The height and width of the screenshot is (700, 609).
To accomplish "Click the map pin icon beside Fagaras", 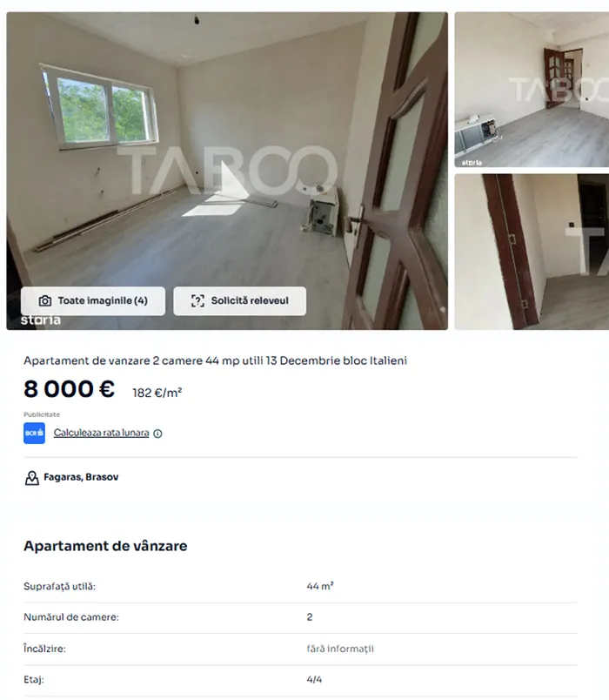I will click(31, 478).
